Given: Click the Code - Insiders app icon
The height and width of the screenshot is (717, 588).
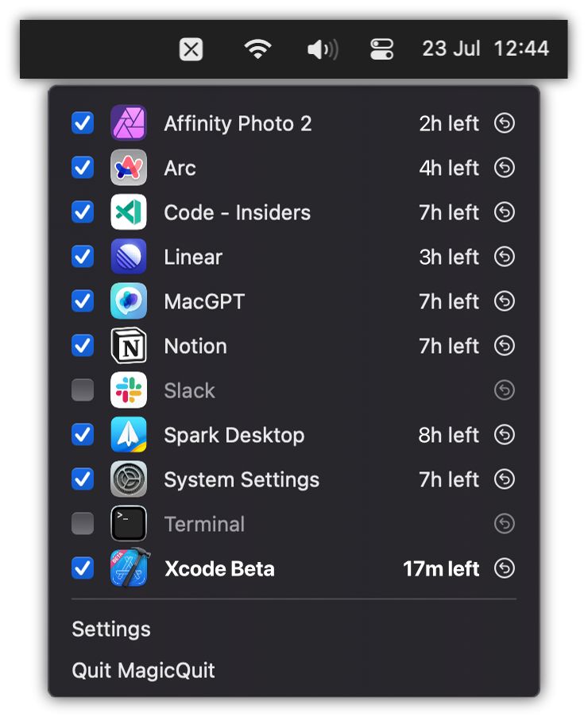Looking at the screenshot, I should click(129, 211).
